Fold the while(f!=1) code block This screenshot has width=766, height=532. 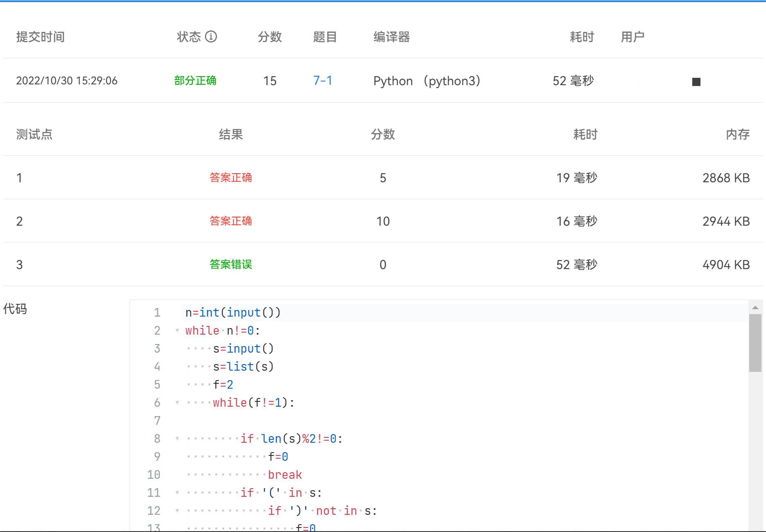point(177,403)
